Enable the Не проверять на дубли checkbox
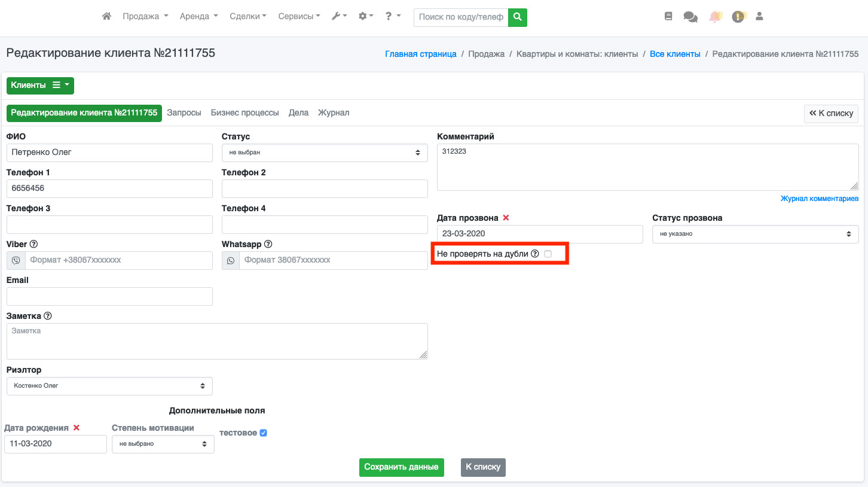Image resolution: width=868 pixels, height=487 pixels. 548,254
